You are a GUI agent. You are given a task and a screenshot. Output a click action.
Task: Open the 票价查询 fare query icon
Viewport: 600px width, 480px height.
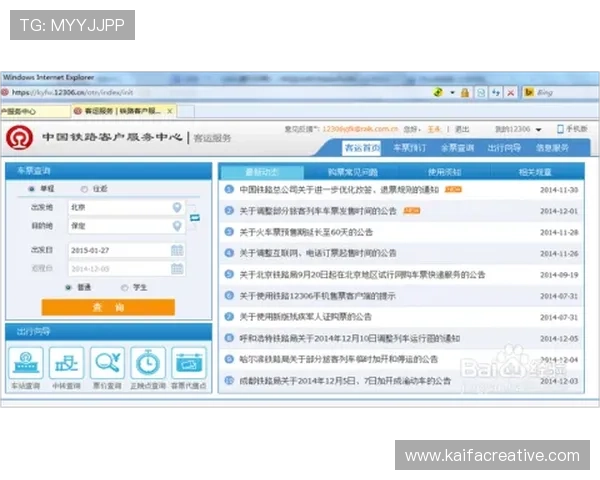108,362
